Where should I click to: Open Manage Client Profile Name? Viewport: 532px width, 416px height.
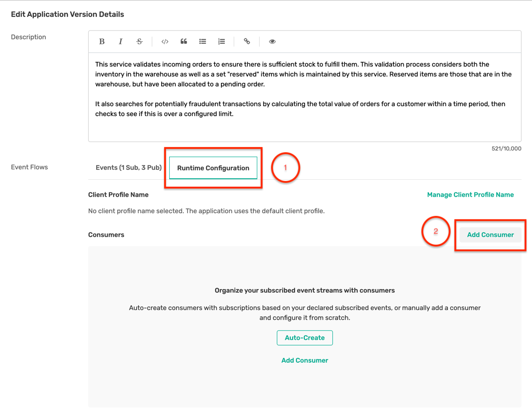click(470, 194)
